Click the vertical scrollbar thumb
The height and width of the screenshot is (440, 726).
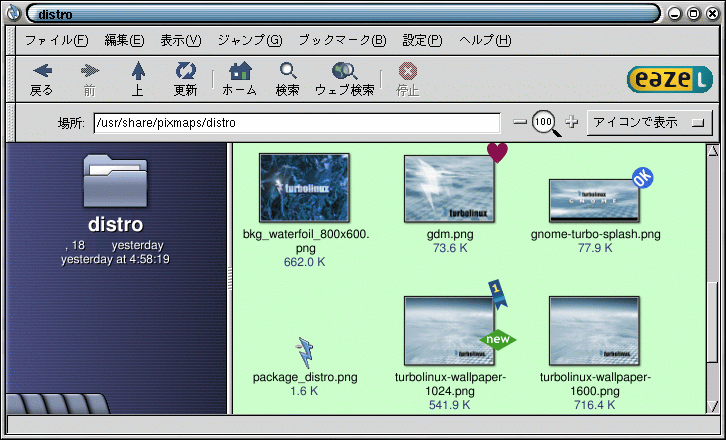pyautogui.click(x=713, y=320)
